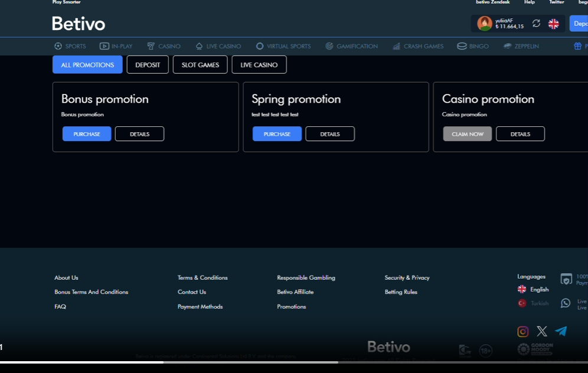Image resolution: width=588 pixels, height=373 pixels.
Task: Open the Responsible Gambling footer link
Action: (x=306, y=277)
